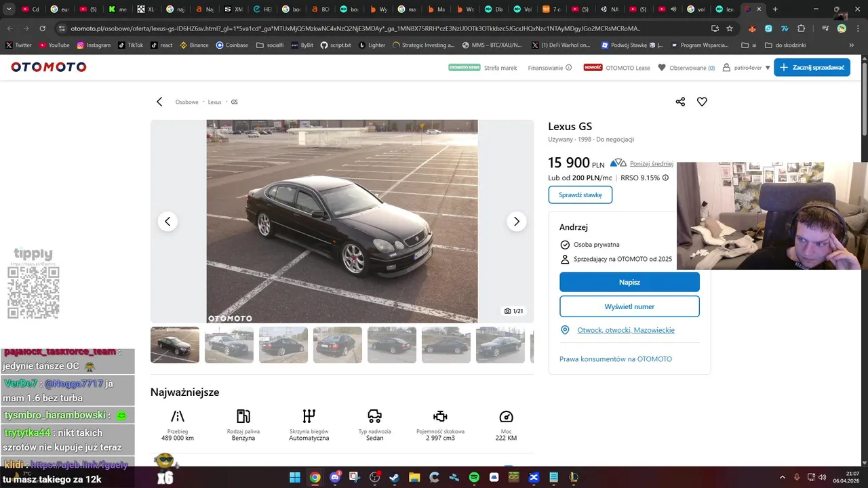Image resolution: width=868 pixels, height=488 pixels.
Task: Open the ai bookmarks folder
Action: click(x=749, y=45)
